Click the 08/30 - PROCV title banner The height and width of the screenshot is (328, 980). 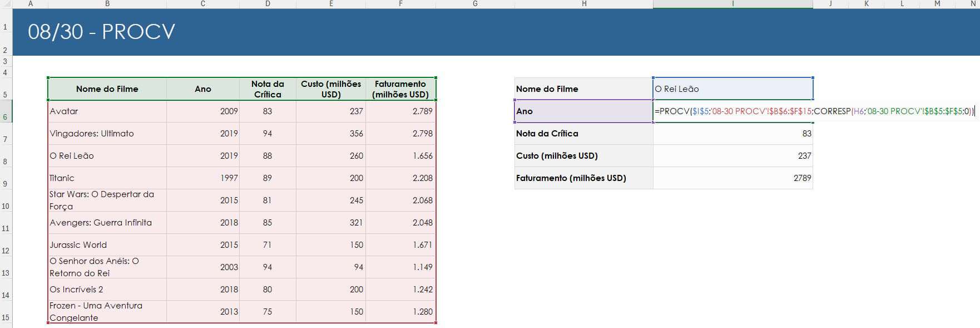(x=496, y=32)
